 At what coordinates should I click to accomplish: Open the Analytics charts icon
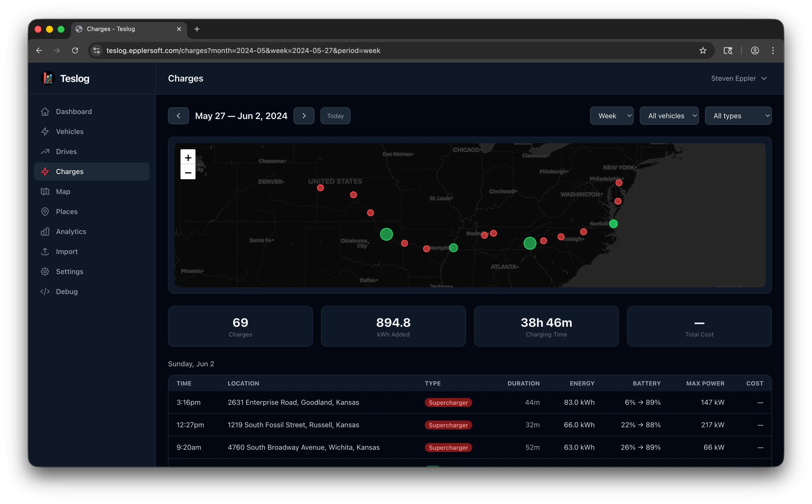pyautogui.click(x=45, y=231)
